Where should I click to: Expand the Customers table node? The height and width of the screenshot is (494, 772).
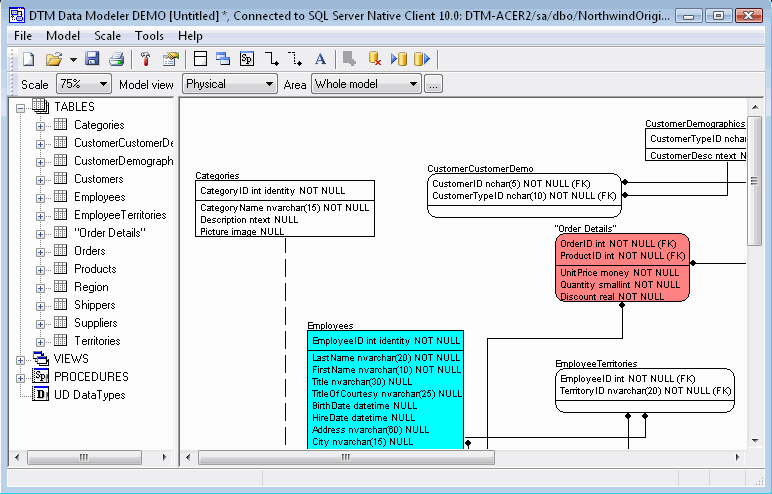[40, 180]
